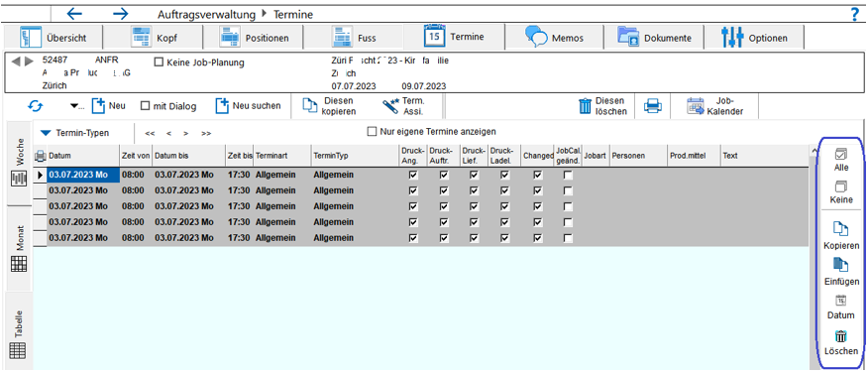Click the blue help question mark

tap(855, 15)
